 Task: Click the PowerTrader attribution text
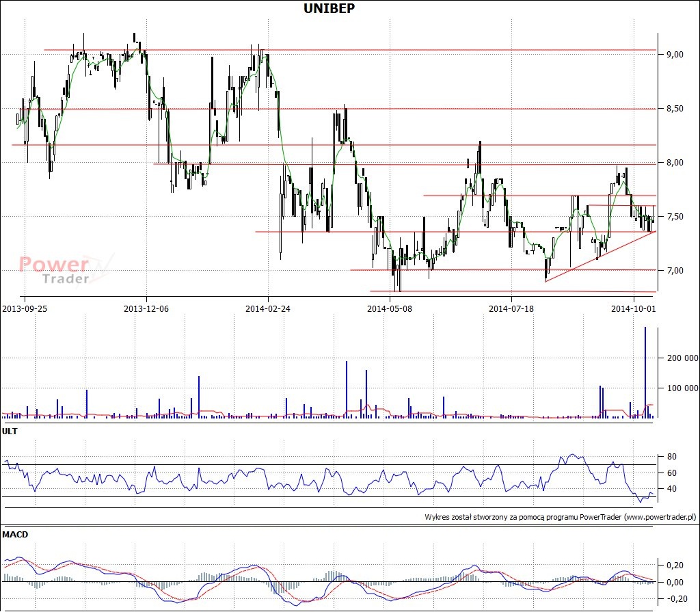(561, 517)
